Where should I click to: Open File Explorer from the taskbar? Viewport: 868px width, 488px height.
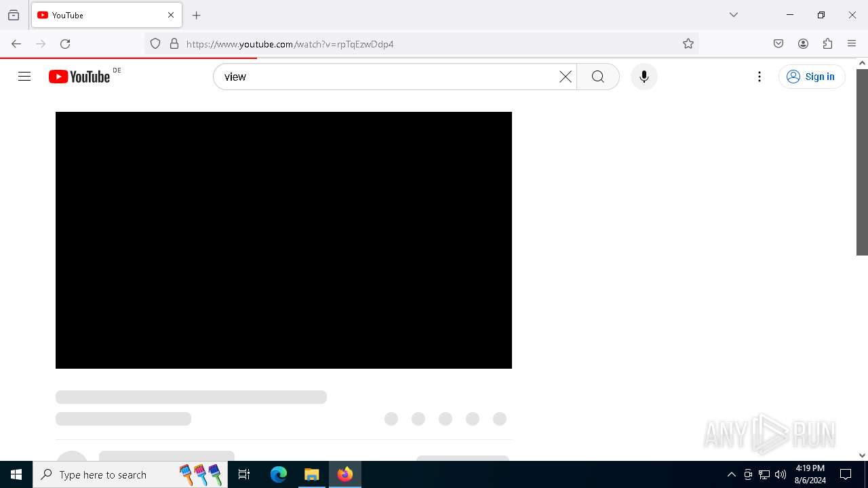(311, 474)
